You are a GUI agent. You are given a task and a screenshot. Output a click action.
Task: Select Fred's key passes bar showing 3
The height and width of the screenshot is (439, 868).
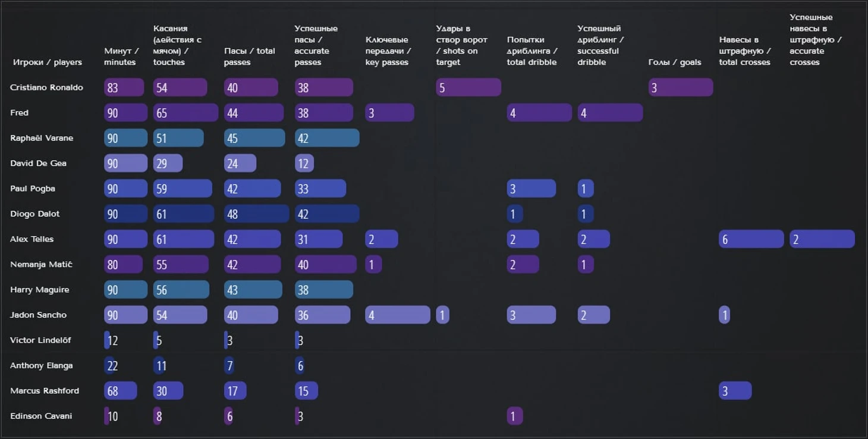pyautogui.click(x=390, y=112)
